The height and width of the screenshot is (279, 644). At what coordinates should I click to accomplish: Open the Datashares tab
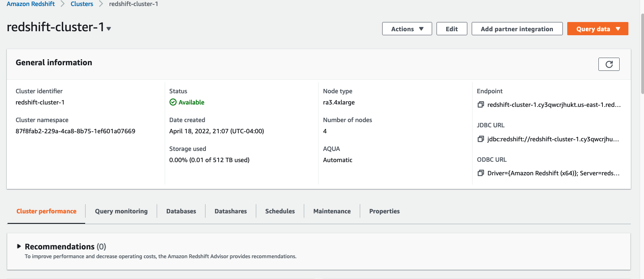click(231, 211)
